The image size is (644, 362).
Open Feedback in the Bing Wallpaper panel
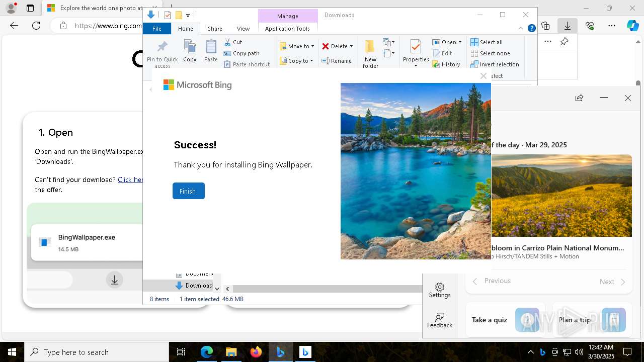[440, 320]
